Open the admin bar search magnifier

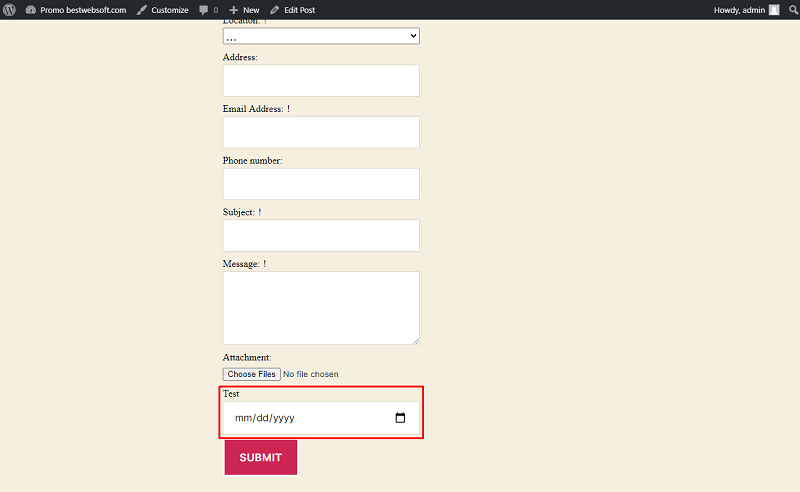point(793,10)
